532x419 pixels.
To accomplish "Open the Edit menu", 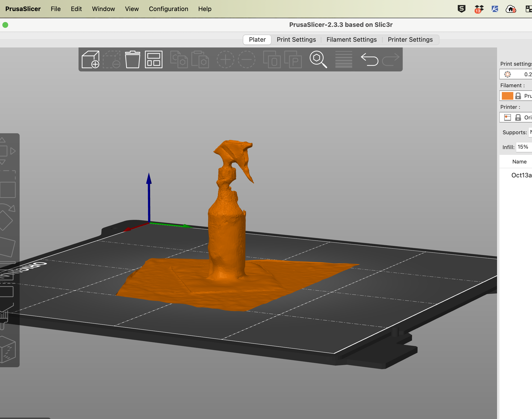I will click(76, 9).
